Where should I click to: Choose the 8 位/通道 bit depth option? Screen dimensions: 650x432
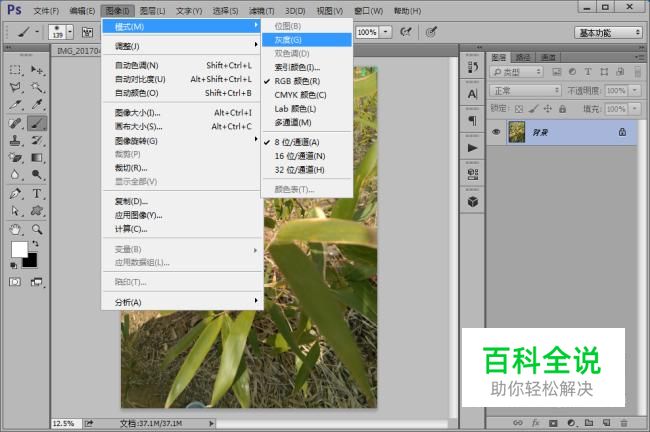[297, 142]
